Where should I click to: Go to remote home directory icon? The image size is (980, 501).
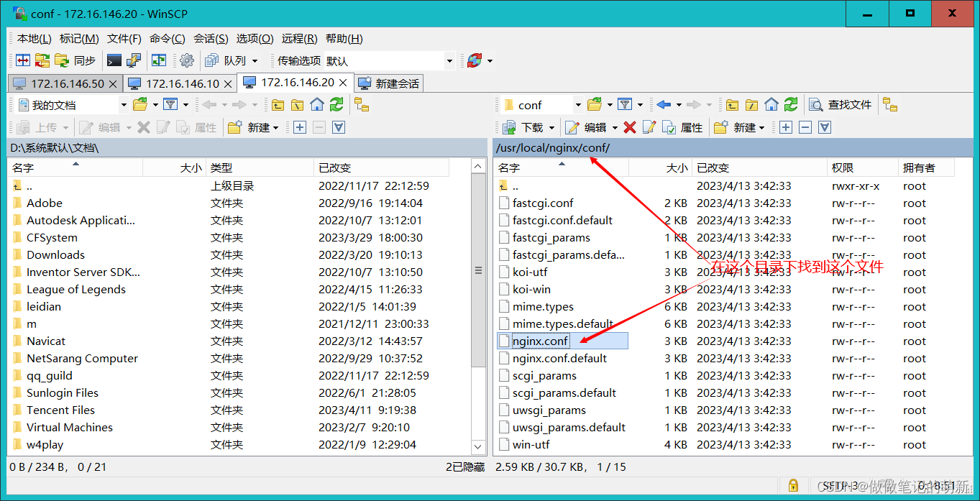(771, 105)
